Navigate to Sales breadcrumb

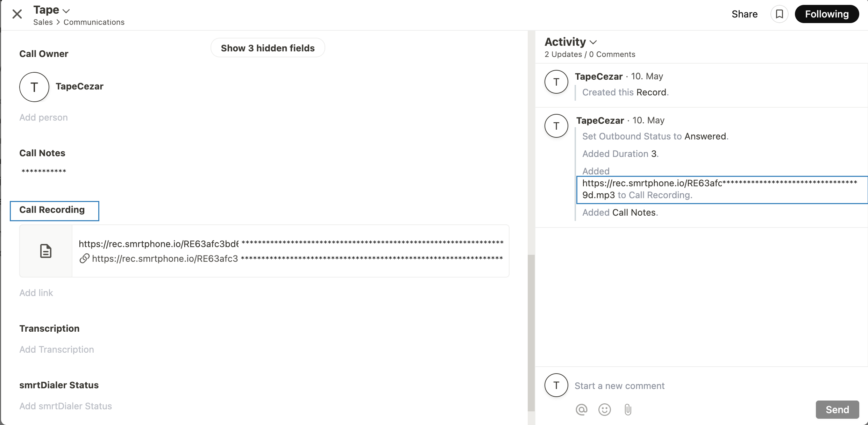tap(43, 22)
